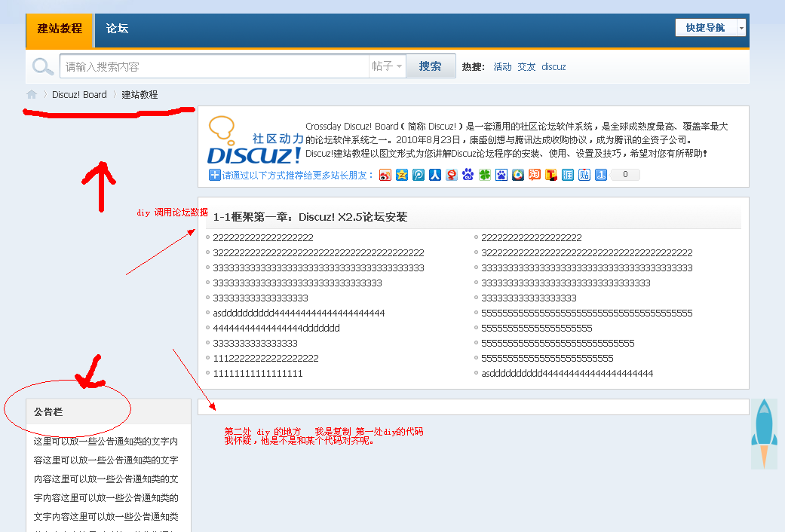Open Discuz! Board breadcrumb link

79,95
